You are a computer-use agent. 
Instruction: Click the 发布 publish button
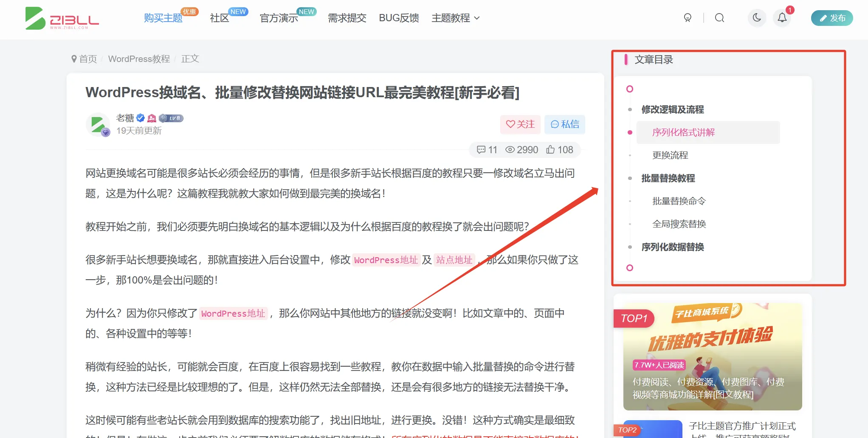[x=832, y=18]
